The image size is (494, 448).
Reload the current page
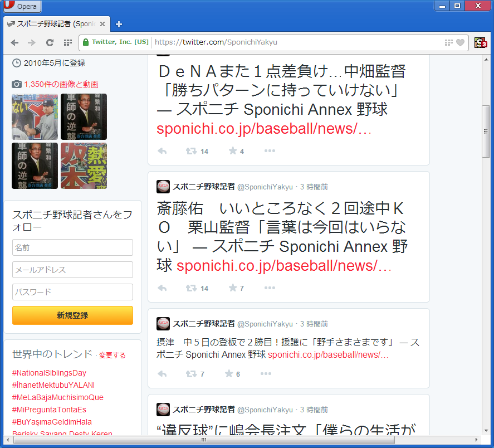pyautogui.click(x=50, y=42)
